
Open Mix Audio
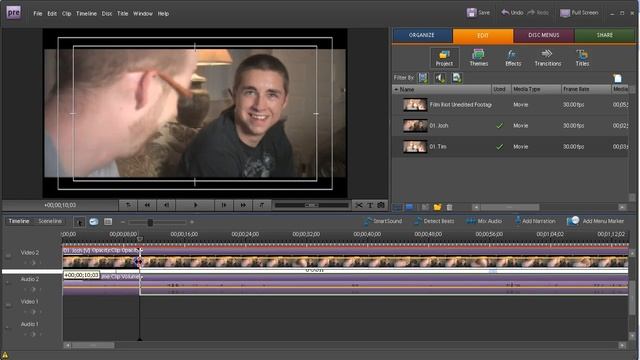tap(484, 221)
